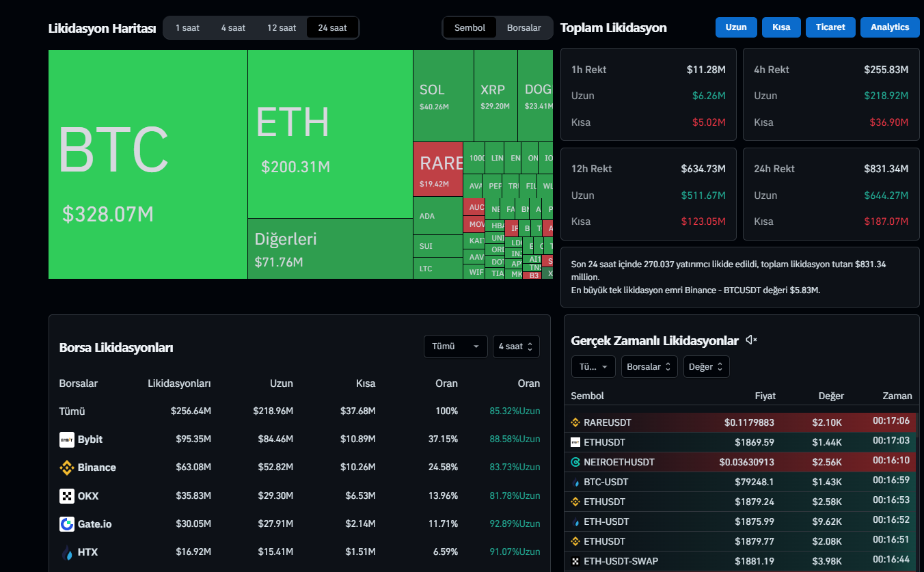
Task: Click the blue Ticaret button
Action: [x=830, y=27]
